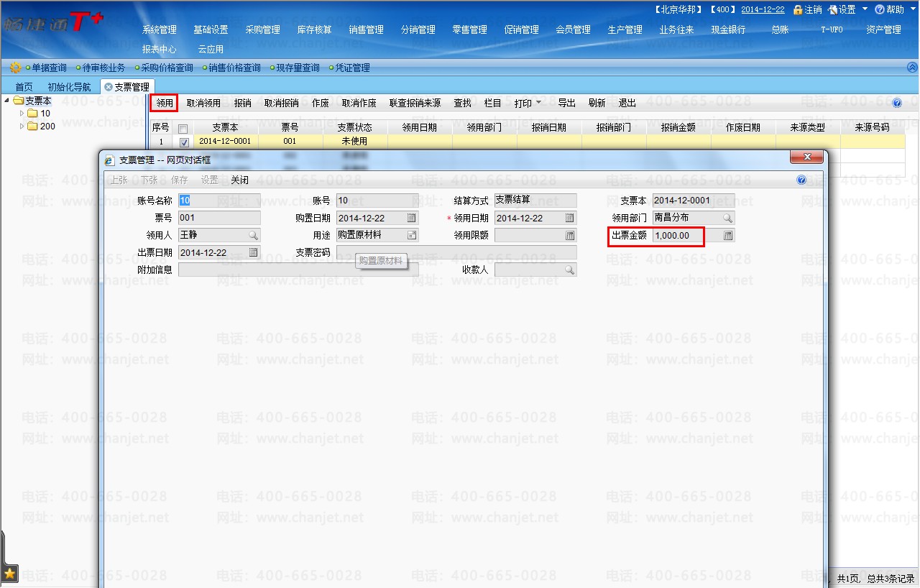This screenshot has width=920, height=588.
Task: Click the 报销 toolbar button
Action: [243, 103]
